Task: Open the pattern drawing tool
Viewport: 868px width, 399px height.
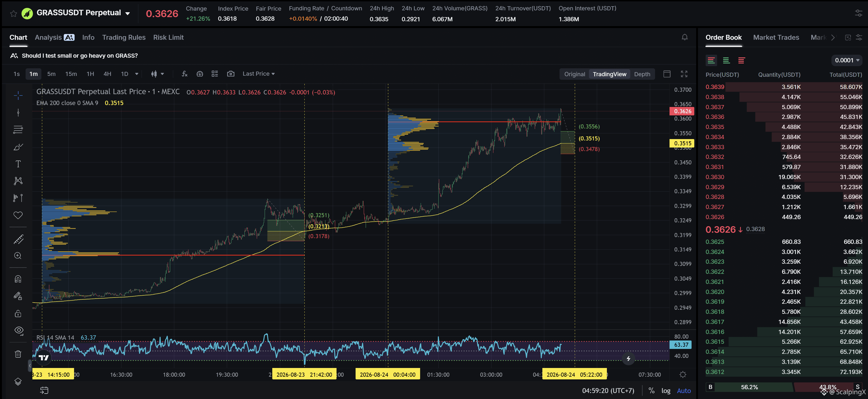Action: click(x=18, y=181)
